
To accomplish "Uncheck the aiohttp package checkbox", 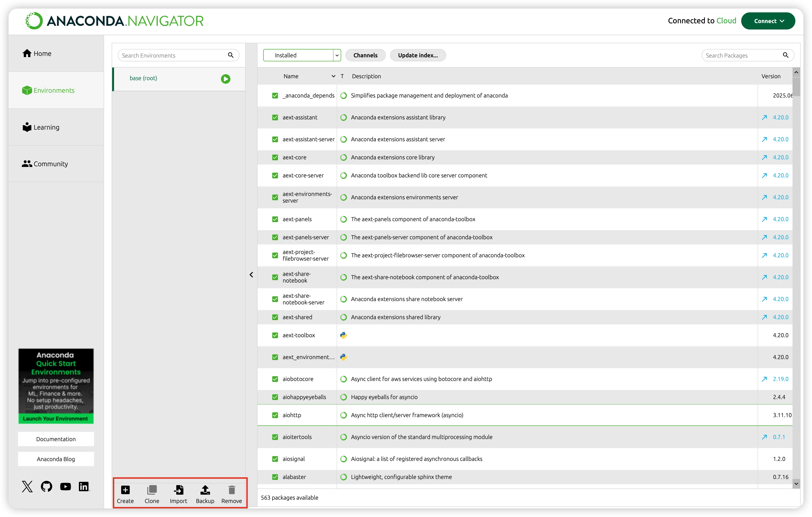I will pos(275,415).
